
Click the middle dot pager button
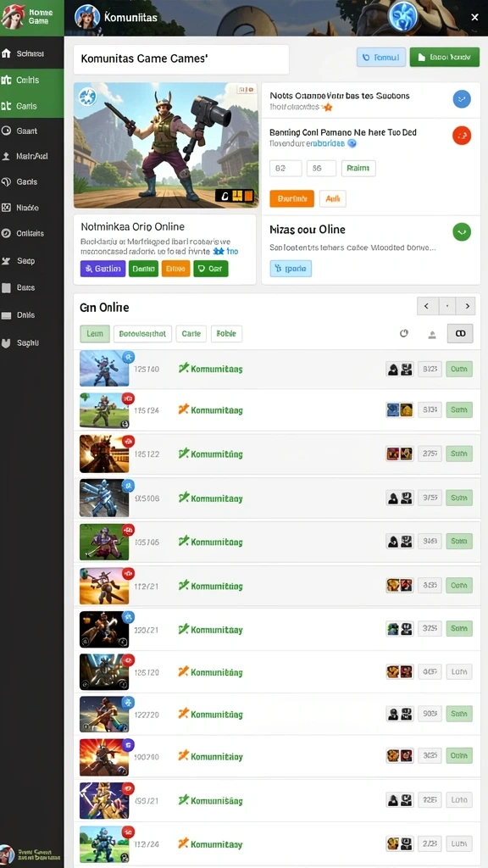click(447, 305)
